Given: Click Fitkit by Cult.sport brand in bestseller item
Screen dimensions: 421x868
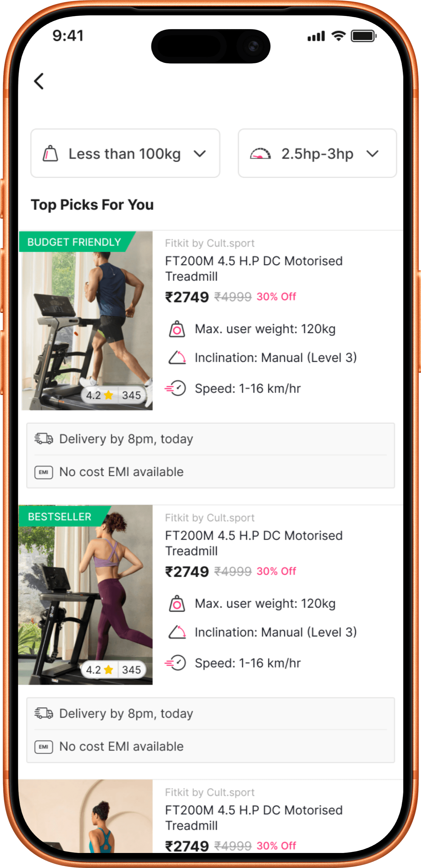Looking at the screenshot, I should pyautogui.click(x=210, y=517).
